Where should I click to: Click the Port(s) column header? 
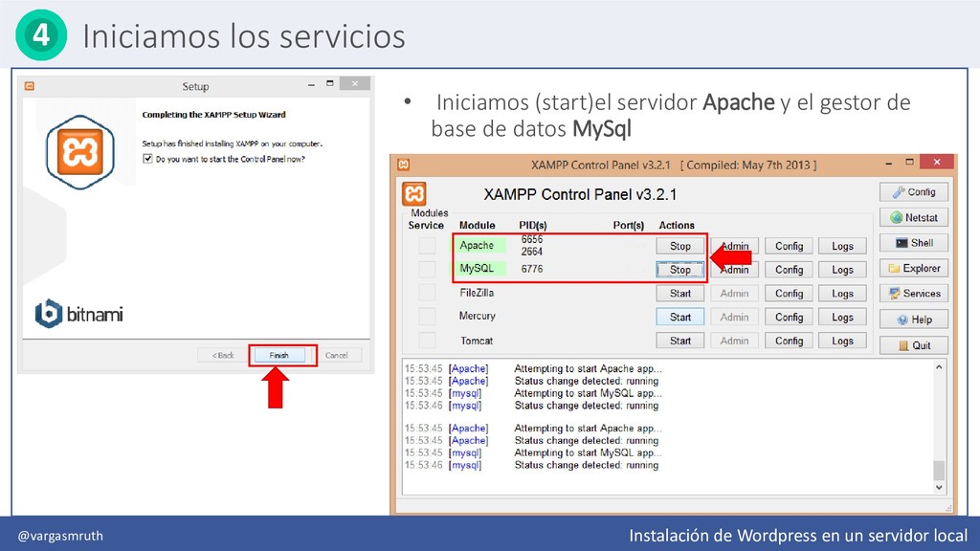[628, 225]
